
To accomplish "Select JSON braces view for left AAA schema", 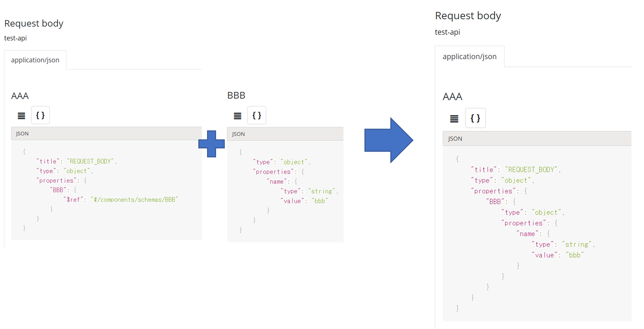I will click(x=40, y=116).
